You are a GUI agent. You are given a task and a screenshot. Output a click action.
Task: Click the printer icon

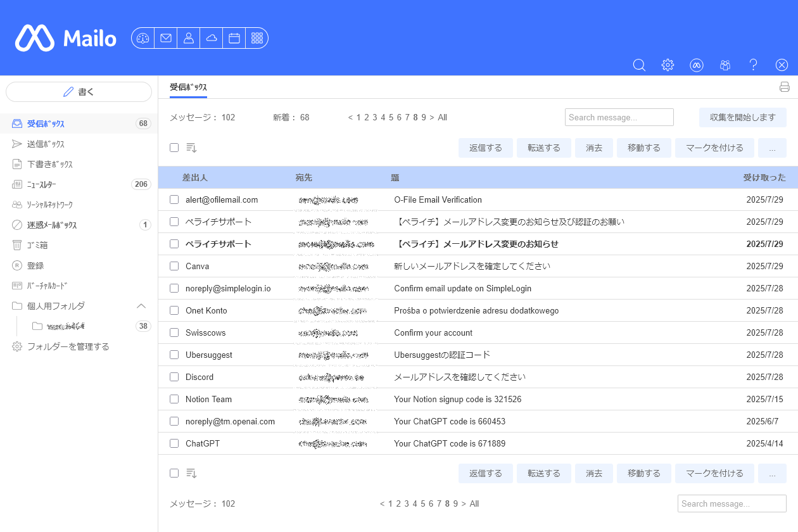[785, 87]
